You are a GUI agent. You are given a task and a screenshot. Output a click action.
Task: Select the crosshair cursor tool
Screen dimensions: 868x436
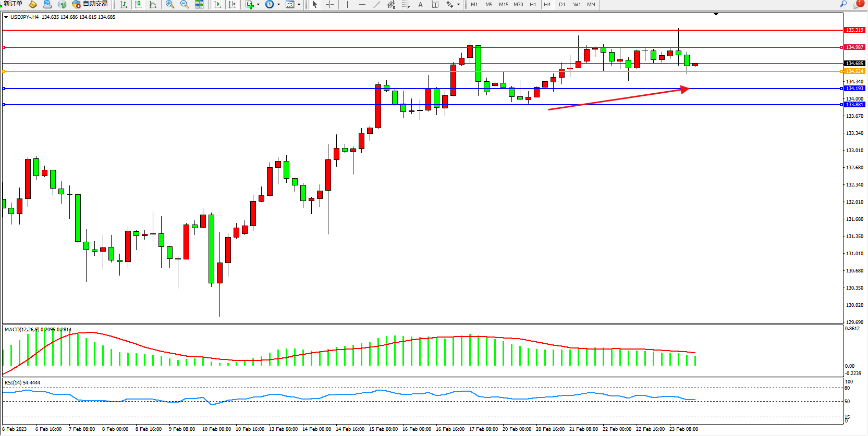[330, 5]
